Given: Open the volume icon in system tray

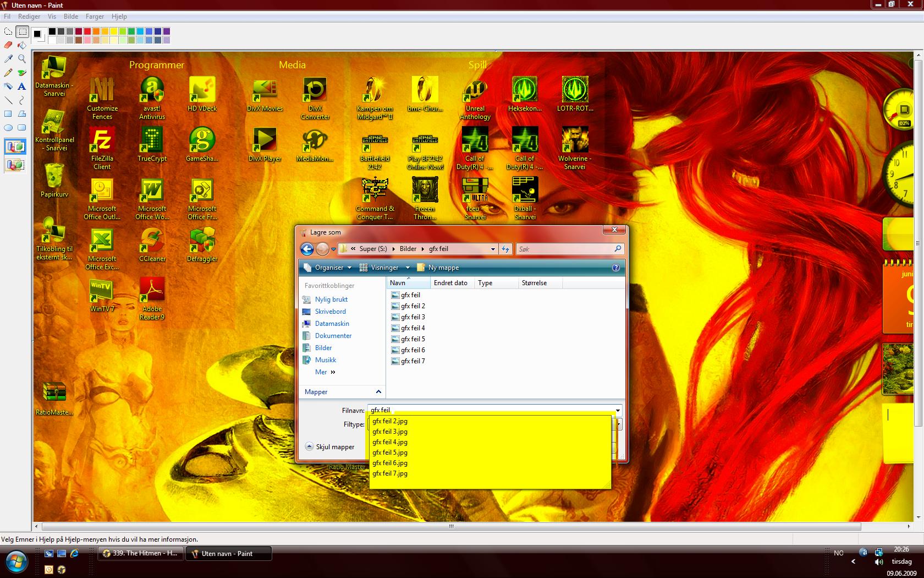Looking at the screenshot, I should 878,563.
